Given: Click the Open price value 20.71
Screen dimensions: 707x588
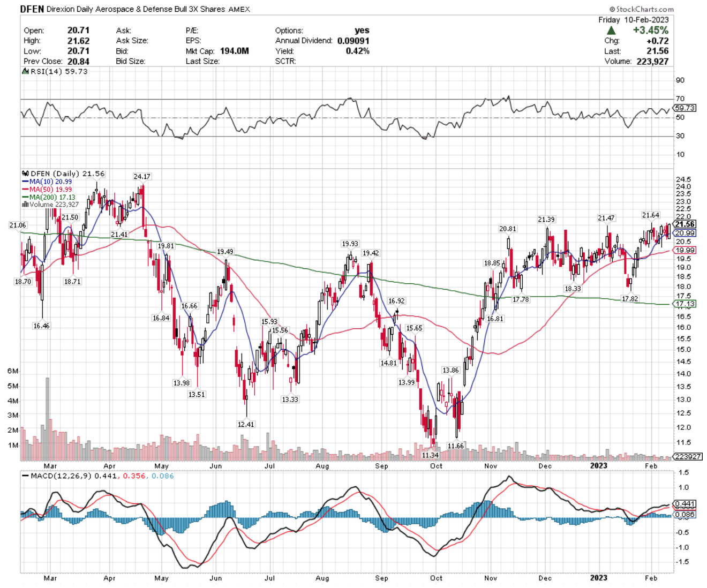Looking at the screenshot, I should point(78,31).
